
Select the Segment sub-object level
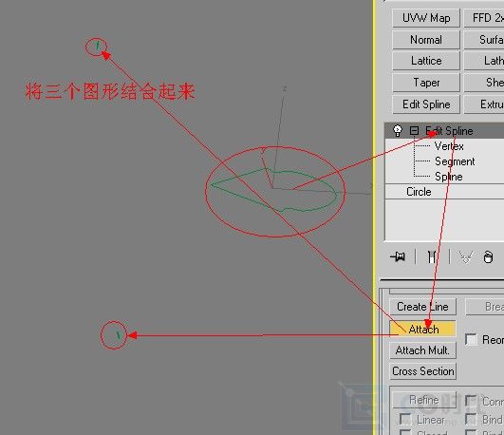click(x=455, y=161)
